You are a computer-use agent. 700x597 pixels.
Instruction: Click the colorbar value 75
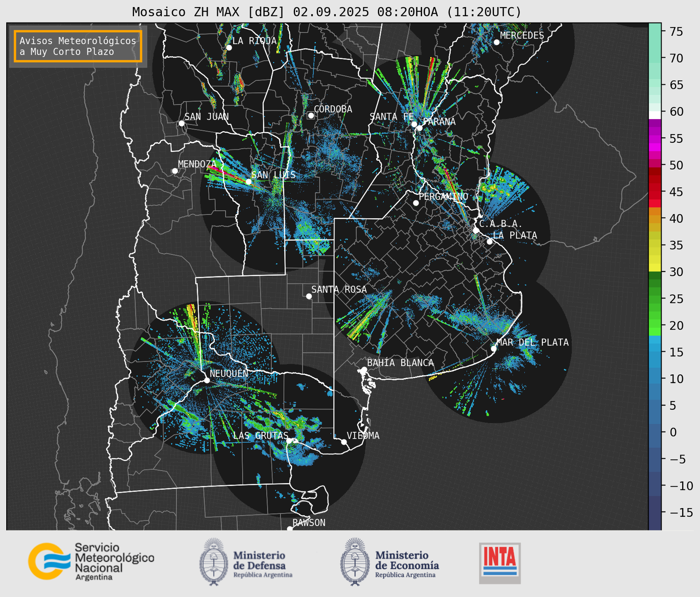[x=676, y=32]
